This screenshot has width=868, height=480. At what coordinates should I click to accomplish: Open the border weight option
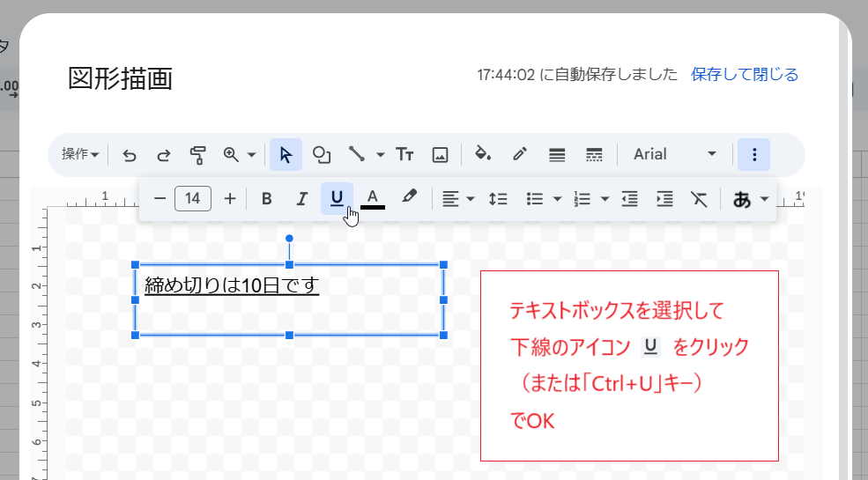click(x=557, y=155)
